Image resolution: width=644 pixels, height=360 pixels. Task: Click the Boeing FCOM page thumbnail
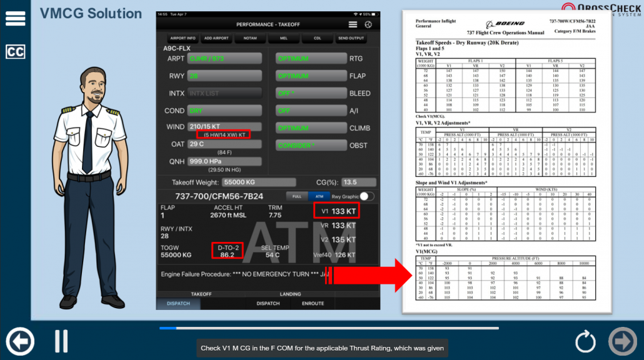point(506,162)
